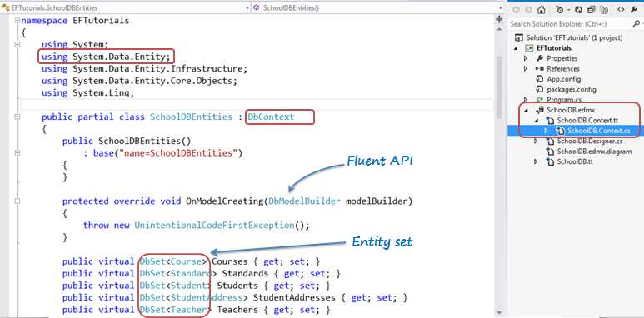Click the System.Data.Entity.Core.Objects using line

click(140, 81)
